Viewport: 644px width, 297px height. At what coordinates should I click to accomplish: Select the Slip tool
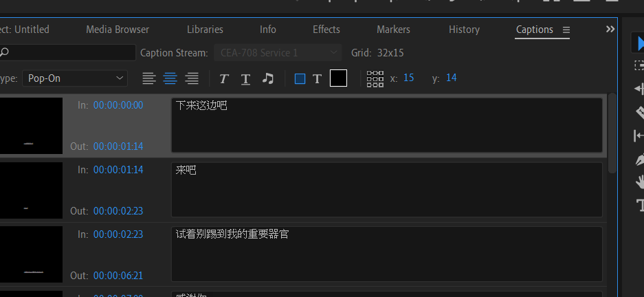pos(639,135)
